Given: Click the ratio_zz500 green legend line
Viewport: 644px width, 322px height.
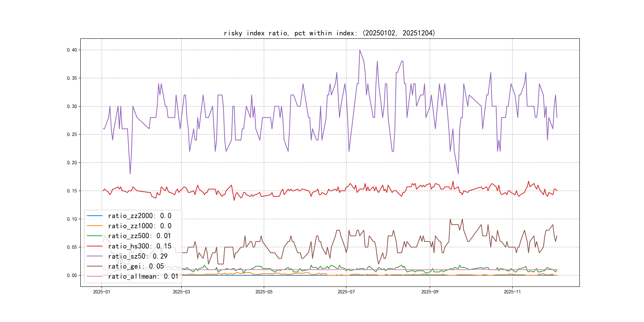Looking at the screenshot, I should tap(94, 236).
